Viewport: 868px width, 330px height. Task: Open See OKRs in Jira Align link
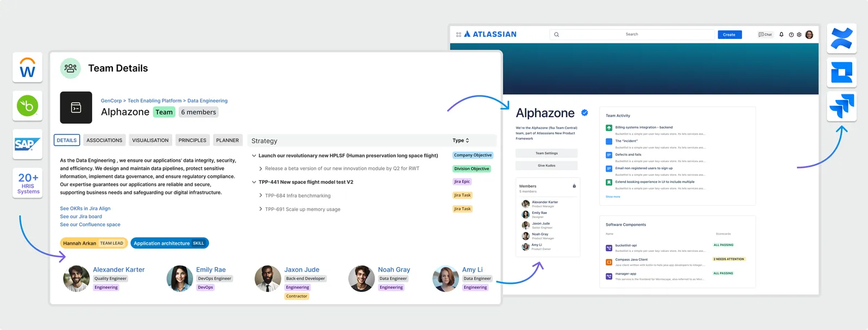(x=85, y=208)
